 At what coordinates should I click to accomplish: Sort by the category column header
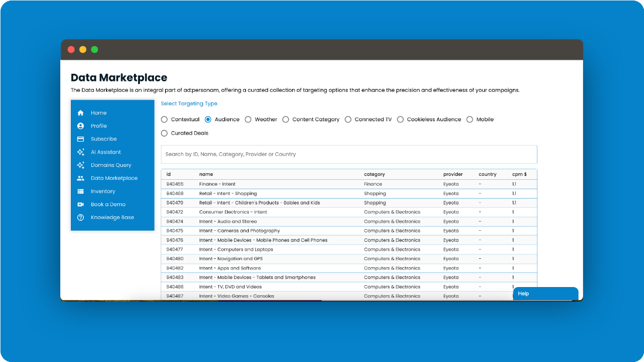click(374, 175)
